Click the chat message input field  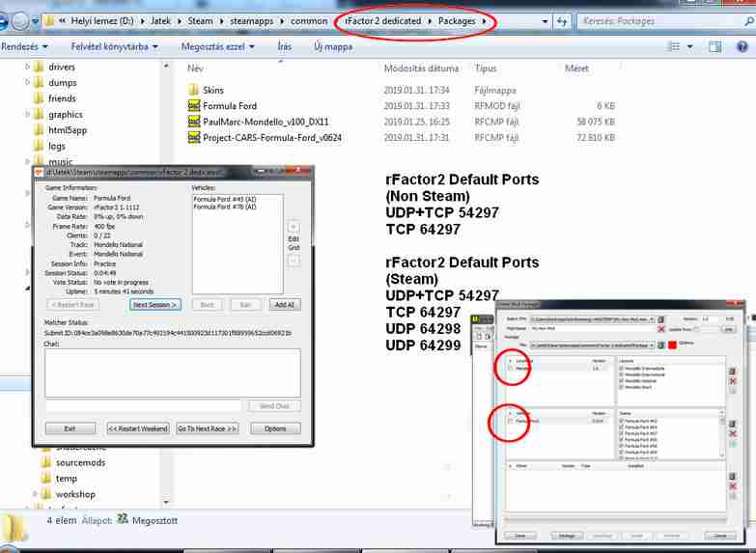click(x=144, y=406)
